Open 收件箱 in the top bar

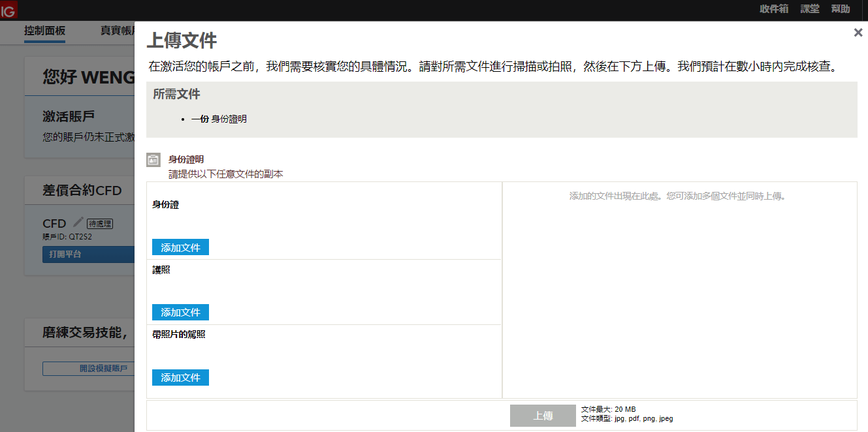click(x=773, y=9)
